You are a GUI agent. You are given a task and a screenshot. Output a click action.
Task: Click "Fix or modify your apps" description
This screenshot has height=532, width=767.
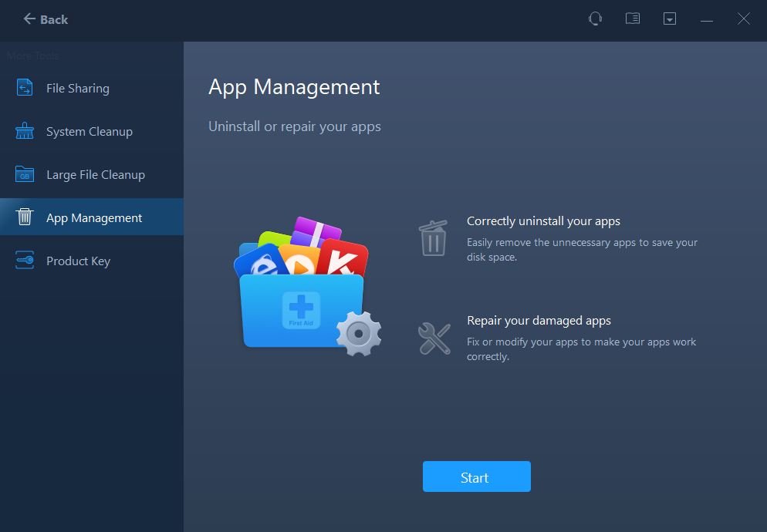pos(581,349)
